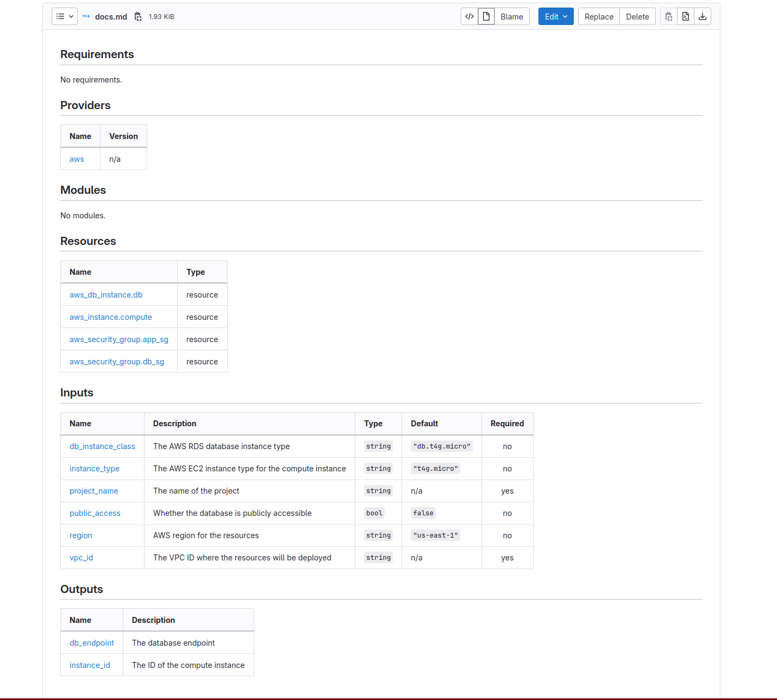Click the Markdown file type icon
This screenshot has width=777, height=700.
pos(86,16)
